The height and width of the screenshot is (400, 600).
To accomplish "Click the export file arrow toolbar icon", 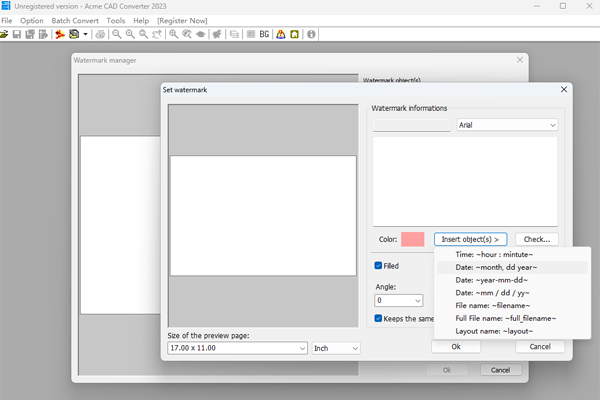I will pos(43,34).
